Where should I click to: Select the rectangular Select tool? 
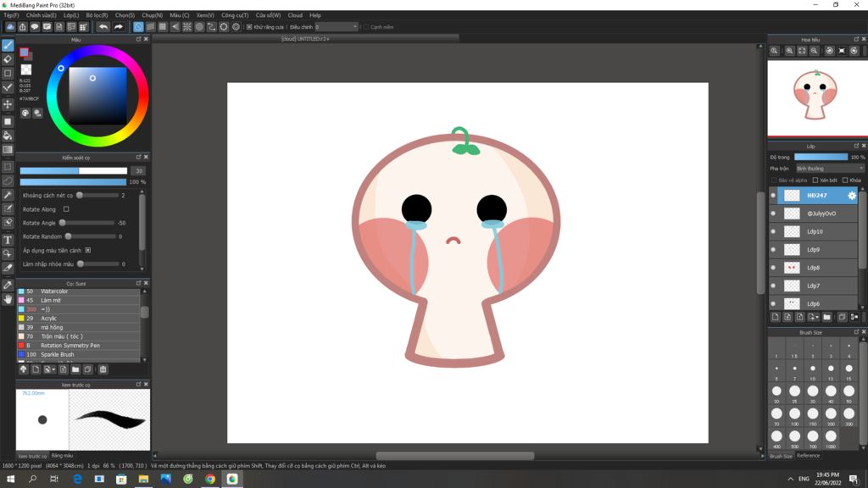click(x=8, y=167)
